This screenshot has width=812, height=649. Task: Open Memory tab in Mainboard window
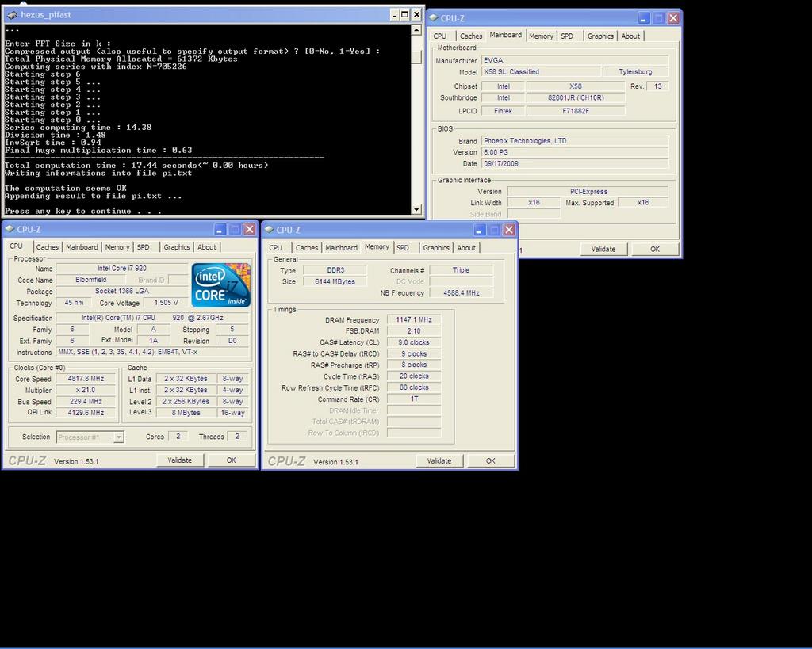541,36
